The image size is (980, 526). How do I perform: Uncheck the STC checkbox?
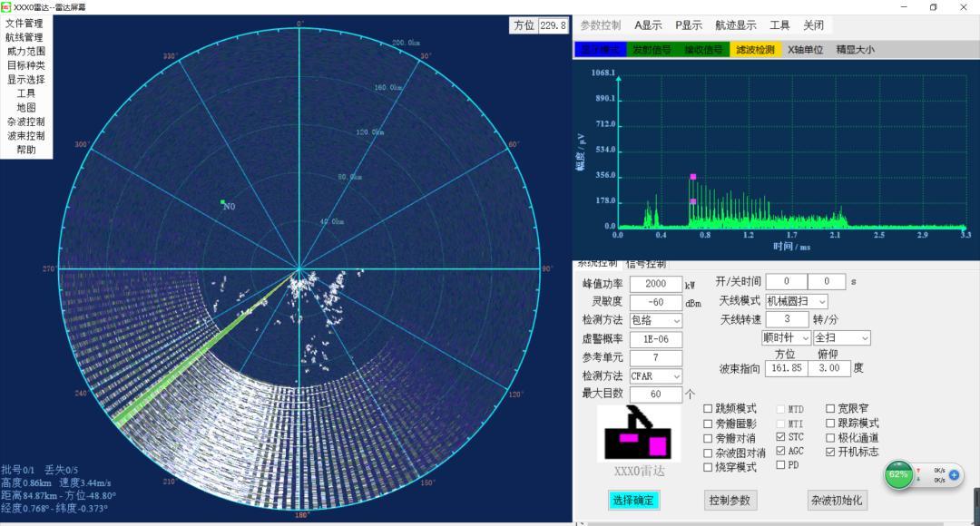(781, 437)
